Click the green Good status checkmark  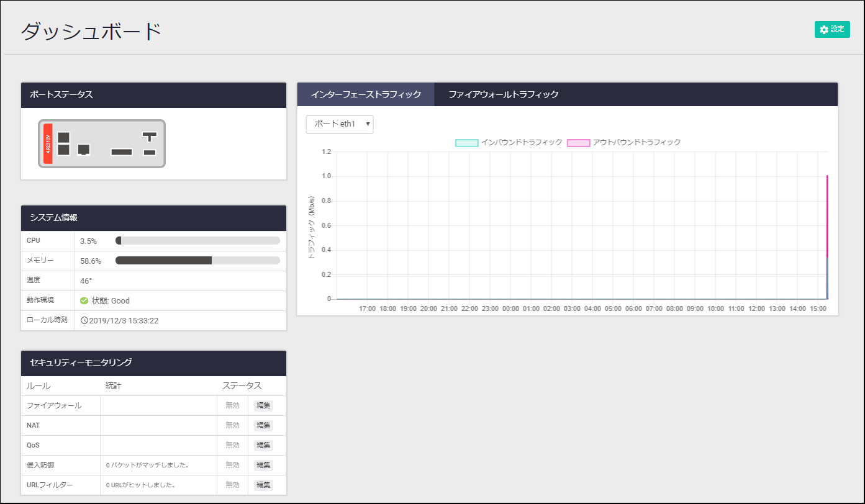click(x=84, y=301)
